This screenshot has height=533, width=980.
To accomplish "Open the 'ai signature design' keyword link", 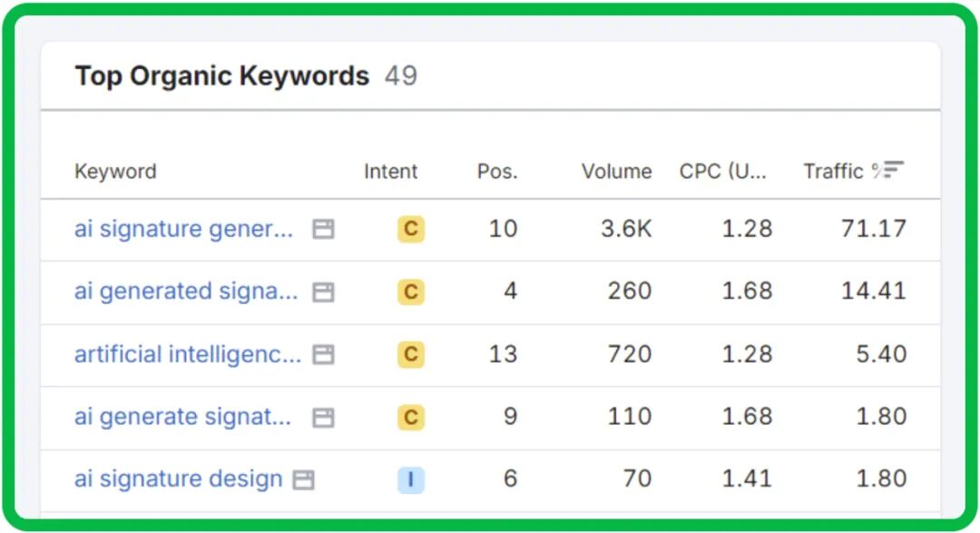I will [178, 479].
